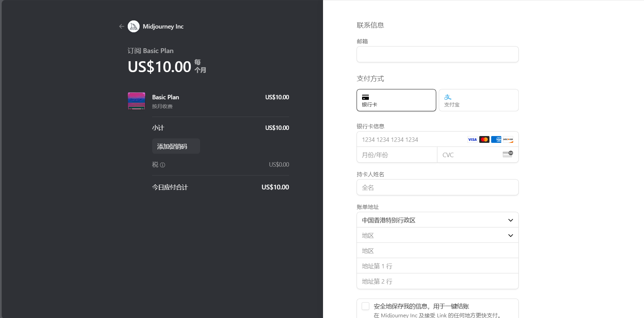Screen dimensions: 644x318
Task: Click the tax info icon
Action: [163, 165]
